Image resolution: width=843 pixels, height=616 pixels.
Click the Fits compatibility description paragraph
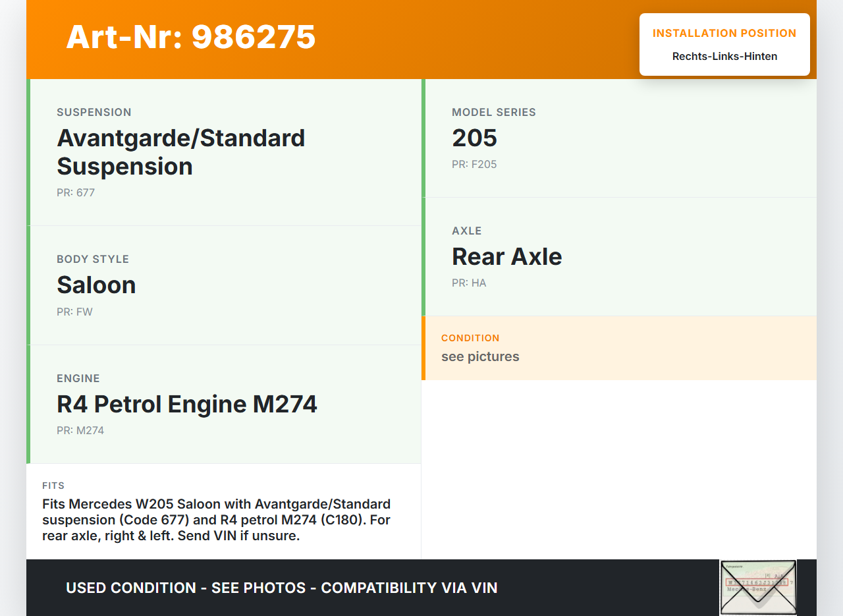[216, 520]
